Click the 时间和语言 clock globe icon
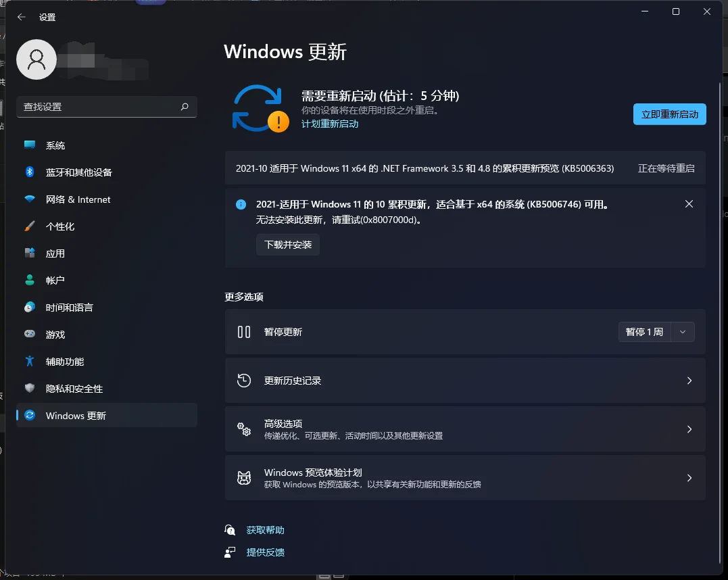728x580 pixels. coord(30,307)
